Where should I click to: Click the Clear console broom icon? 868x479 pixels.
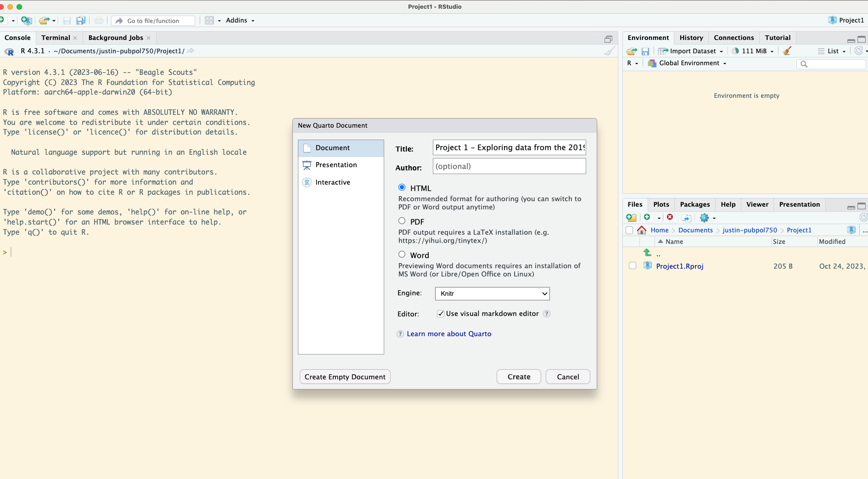(609, 51)
